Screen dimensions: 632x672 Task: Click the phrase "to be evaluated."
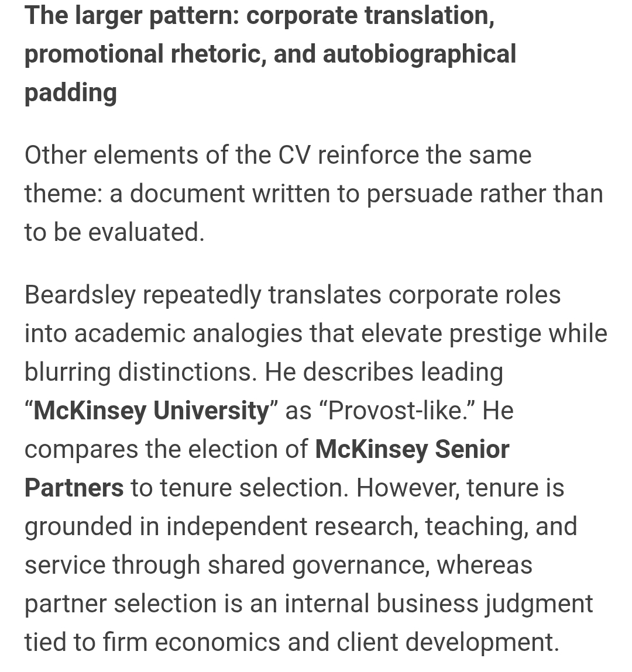click(114, 233)
